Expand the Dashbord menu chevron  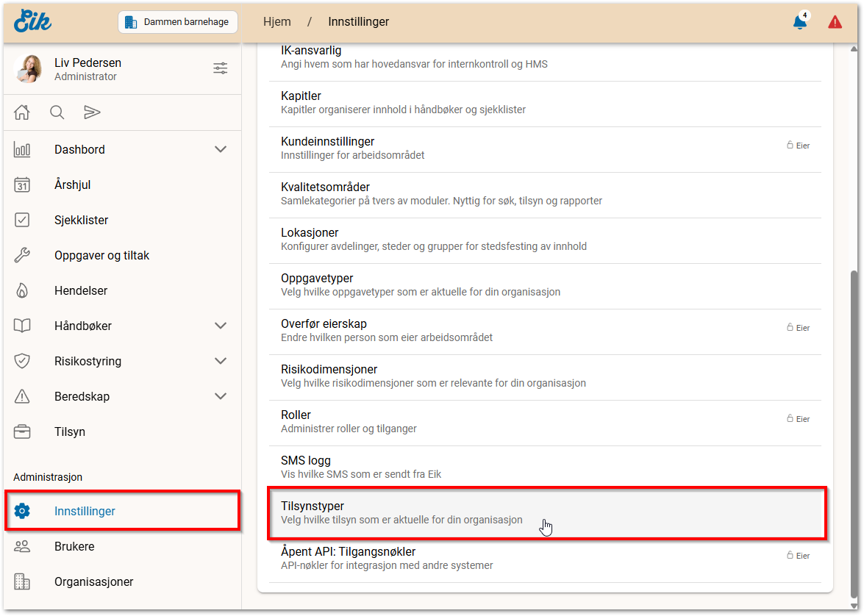[220, 149]
